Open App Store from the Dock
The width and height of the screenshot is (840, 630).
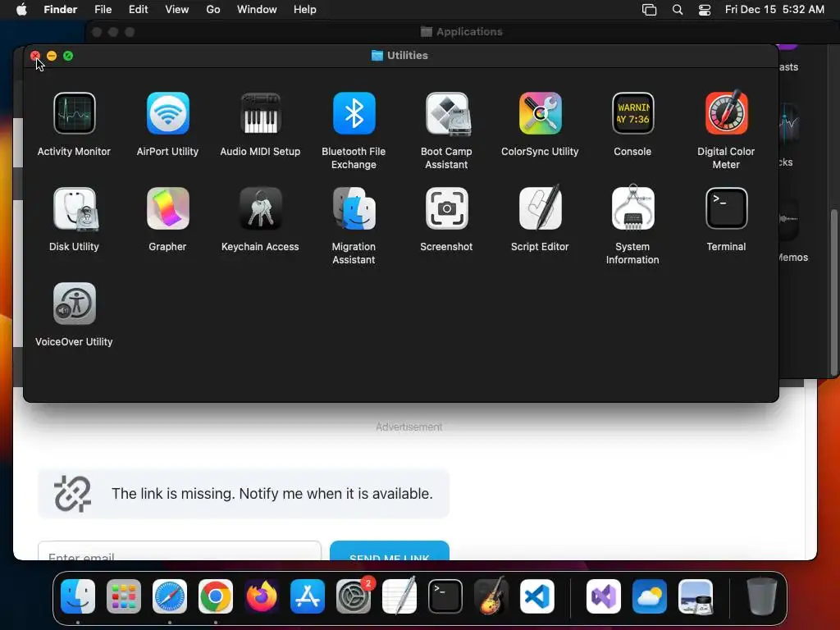click(308, 596)
